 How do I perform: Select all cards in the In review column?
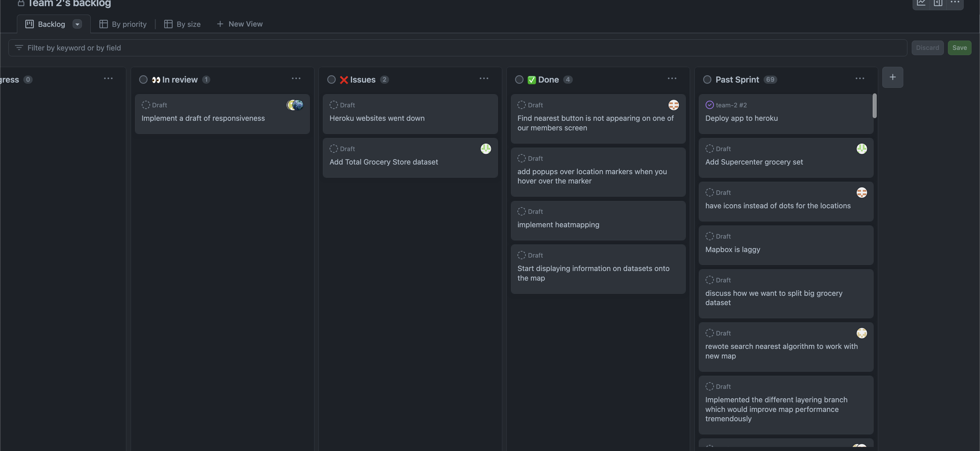pyautogui.click(x=143, y=80)
